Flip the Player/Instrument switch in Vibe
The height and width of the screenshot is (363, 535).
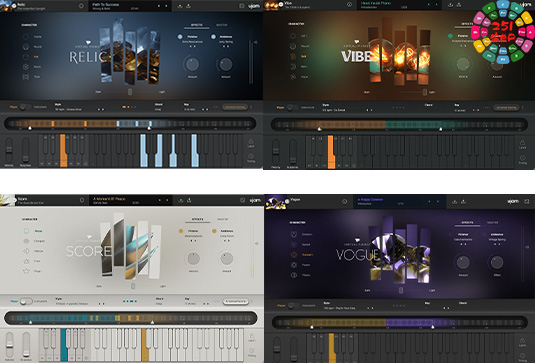pyautogui.click(x=292, y=107)
